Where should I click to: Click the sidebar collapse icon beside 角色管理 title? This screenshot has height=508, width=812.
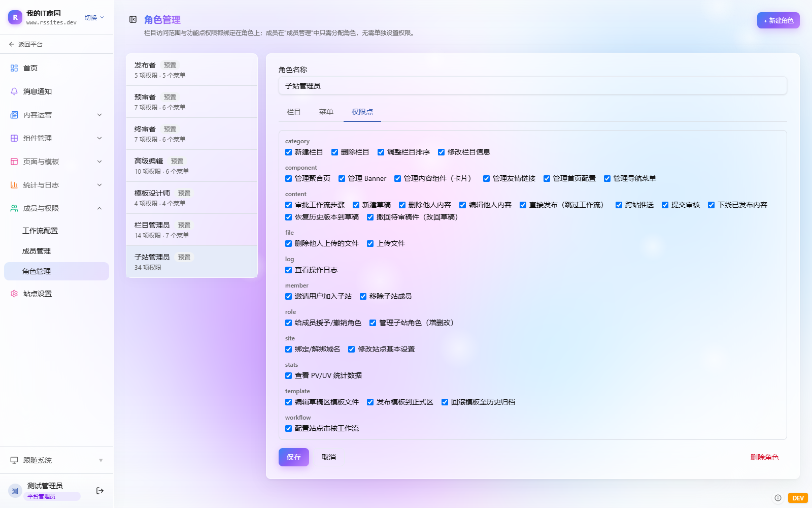(133, 19)
